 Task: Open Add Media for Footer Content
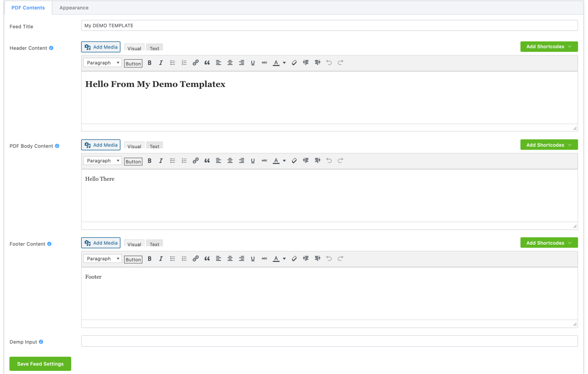100,243
